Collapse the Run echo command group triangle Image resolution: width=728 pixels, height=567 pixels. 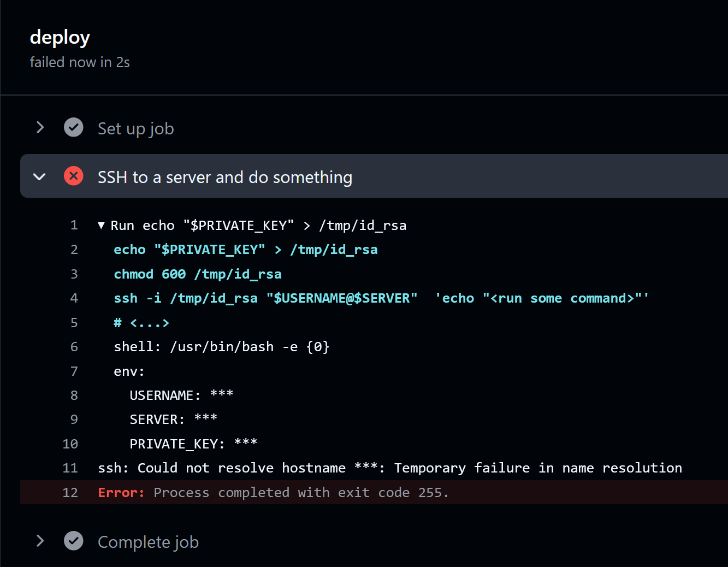pos(101,225)
